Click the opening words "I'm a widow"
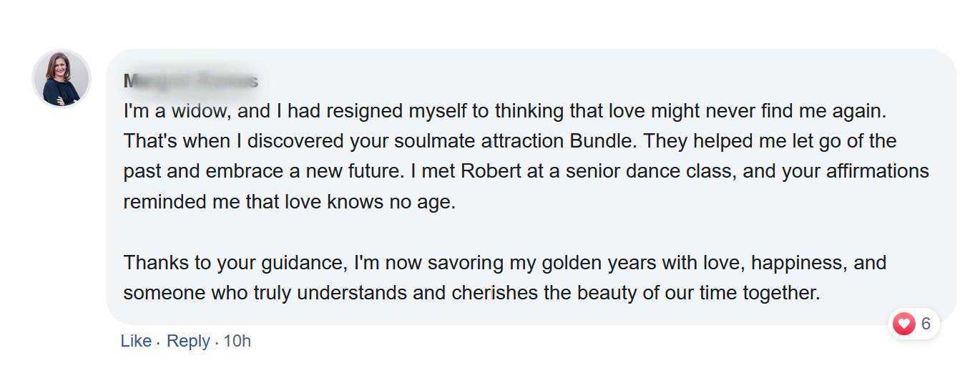 click(x=175, y=112)
